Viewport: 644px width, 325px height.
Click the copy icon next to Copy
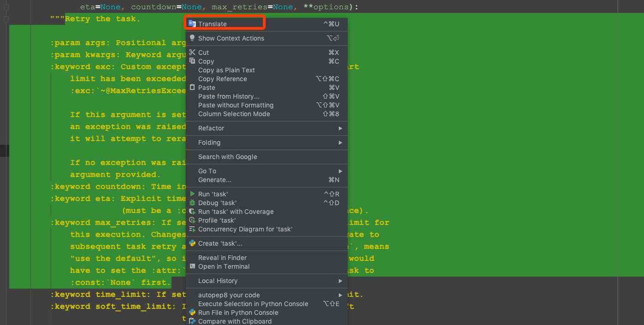tap(192, 61)
